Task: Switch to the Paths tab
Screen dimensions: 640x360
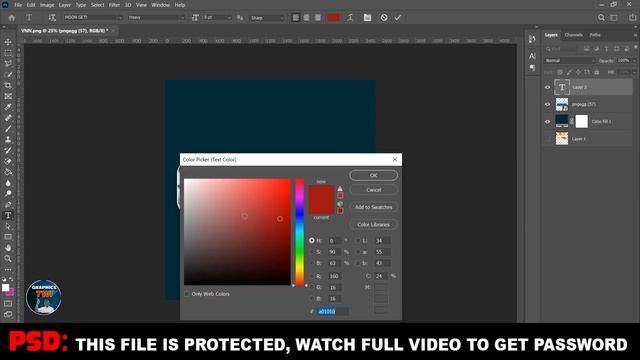Action: pyautogui.click(x=595, y=35)
